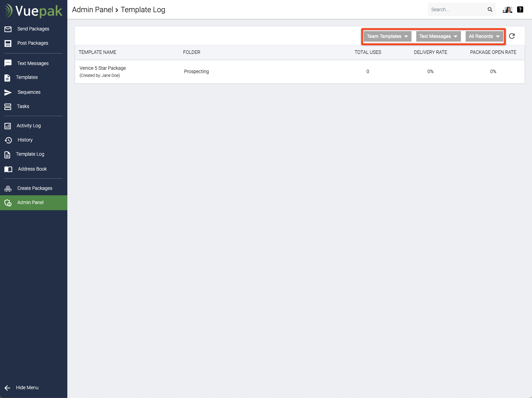532x398 pixels.
Task: Expand the Team Templates dropdown
Action: [387, 36]
